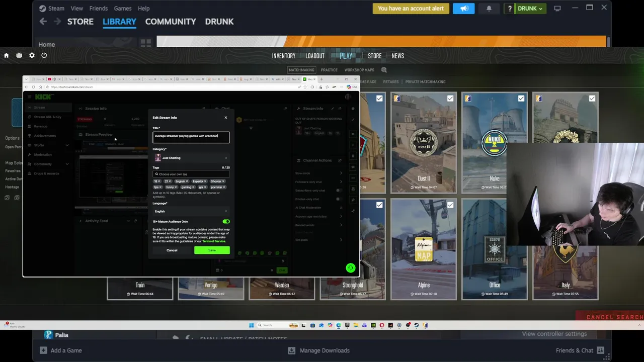The height and width of the screenshot is (362, 644).
Task: Open the Terms of Service link
Action: click(214, 241)
